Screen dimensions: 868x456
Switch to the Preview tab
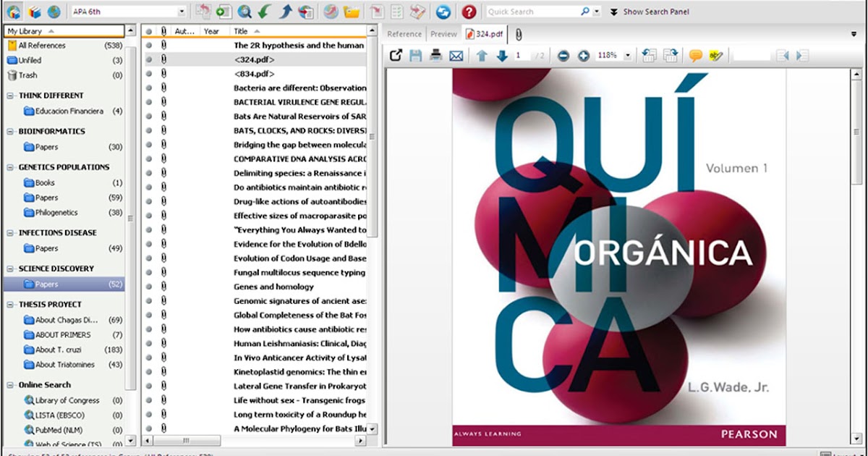coord(443,34)
